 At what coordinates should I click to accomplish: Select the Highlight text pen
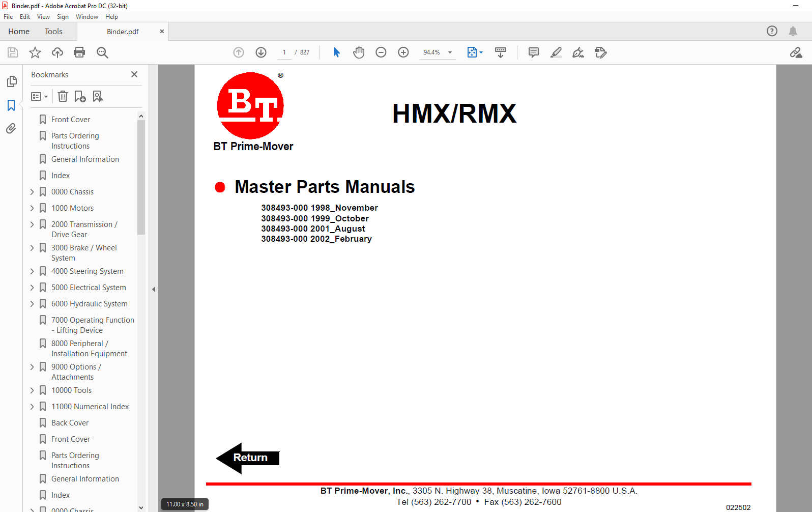(556, 52)
